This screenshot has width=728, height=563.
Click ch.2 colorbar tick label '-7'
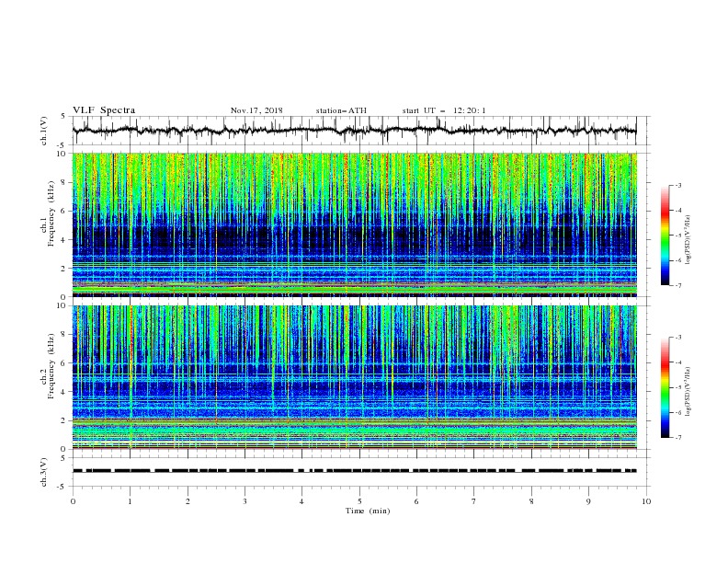pyautogui.click(x=677, y=438)
